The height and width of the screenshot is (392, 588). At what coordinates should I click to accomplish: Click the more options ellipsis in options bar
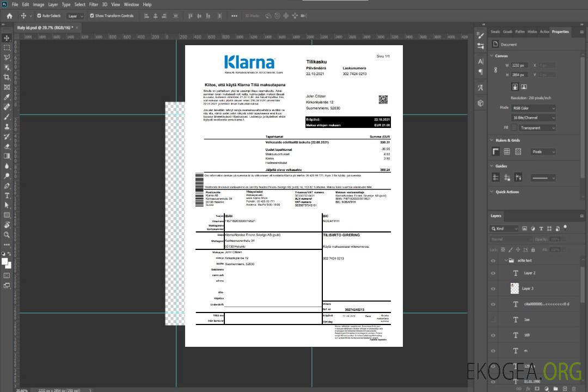(234, 16)
